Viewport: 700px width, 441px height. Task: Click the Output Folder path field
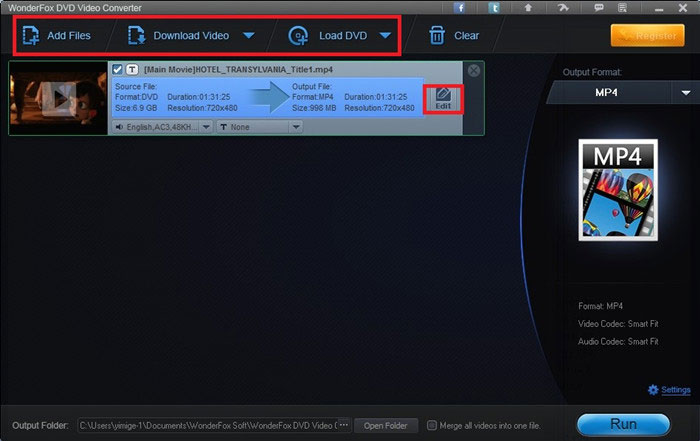(x=208, y=426)
